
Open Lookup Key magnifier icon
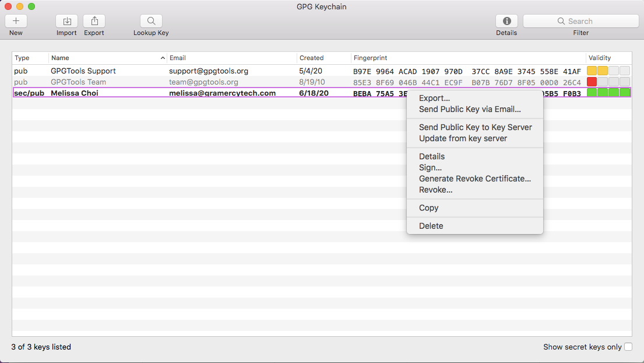coord(151,21)
